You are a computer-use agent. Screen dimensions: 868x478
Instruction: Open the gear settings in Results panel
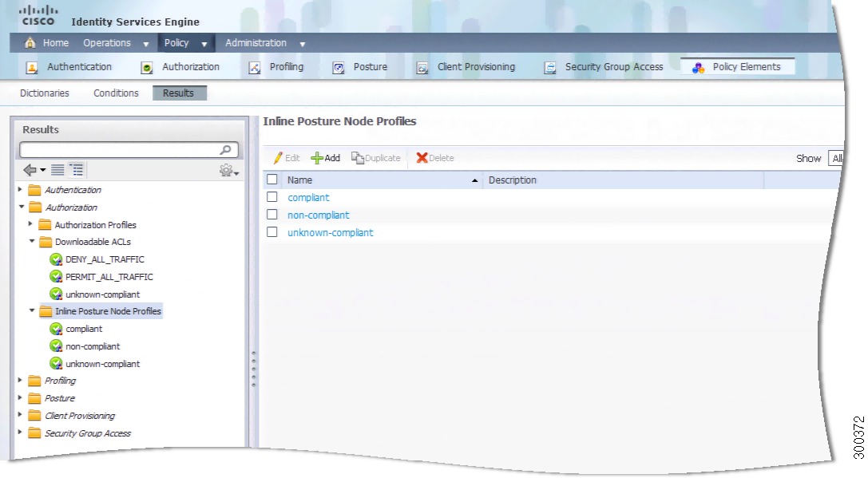pos(227,171)
